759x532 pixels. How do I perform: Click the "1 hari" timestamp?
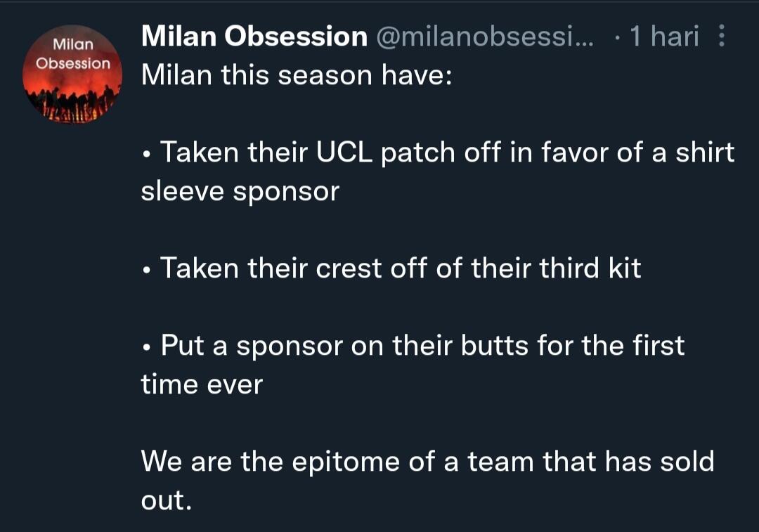coord(664,37)
